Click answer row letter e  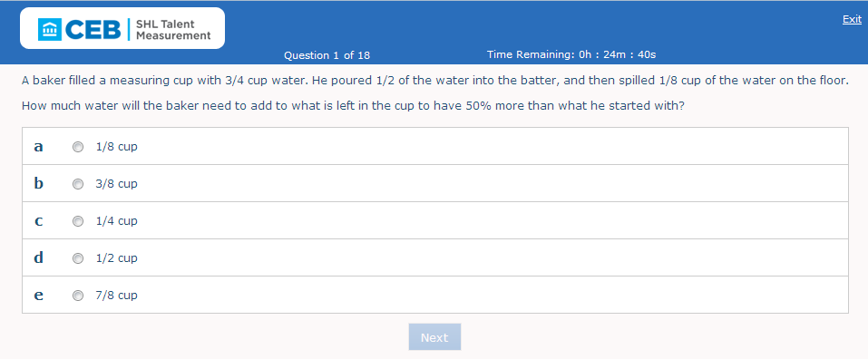click(38, 296)
